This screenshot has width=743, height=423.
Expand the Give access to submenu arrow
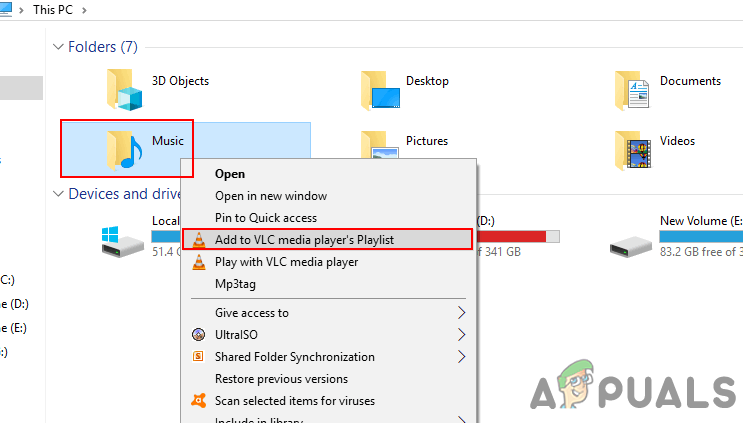click(x=461, y=313)
